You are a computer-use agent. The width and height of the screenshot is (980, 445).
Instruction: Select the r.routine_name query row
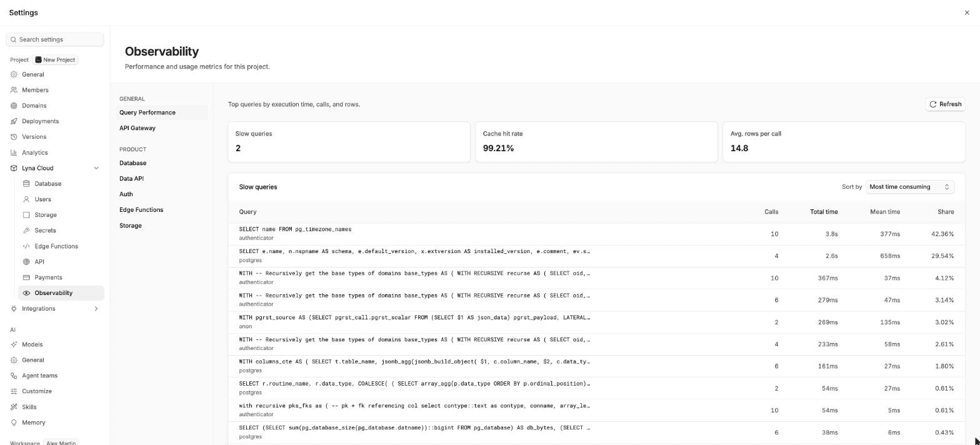(x=596, y=388)
